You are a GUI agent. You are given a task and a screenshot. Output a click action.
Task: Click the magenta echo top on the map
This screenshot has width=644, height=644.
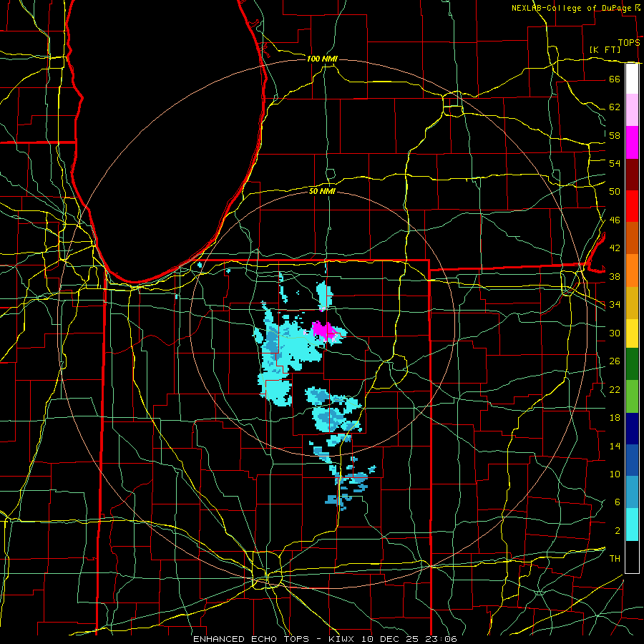[324, 331]
